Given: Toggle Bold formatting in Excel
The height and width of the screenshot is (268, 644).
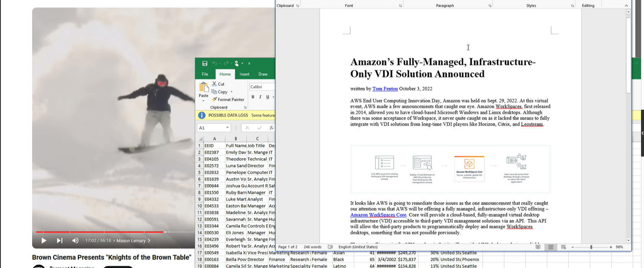Looking at the screenshot, I should [x=253, y=97].
